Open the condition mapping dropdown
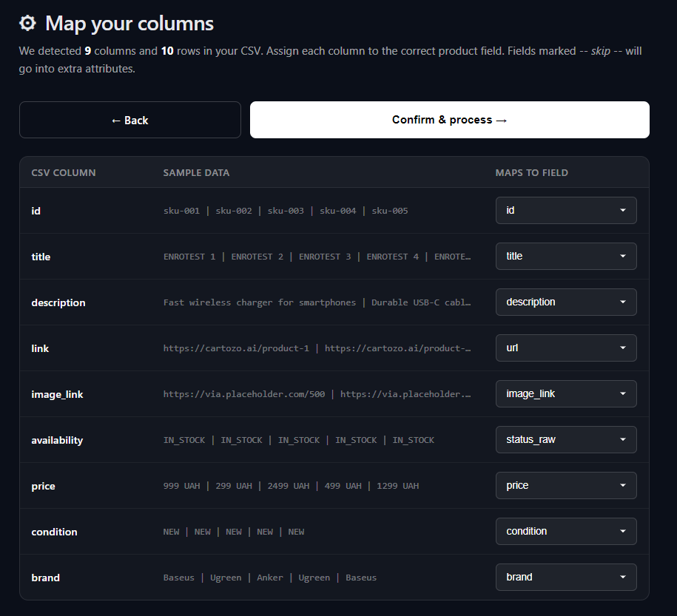Viewport: 677px width, 616px height. pyautogui.click(x=566, y=531)
